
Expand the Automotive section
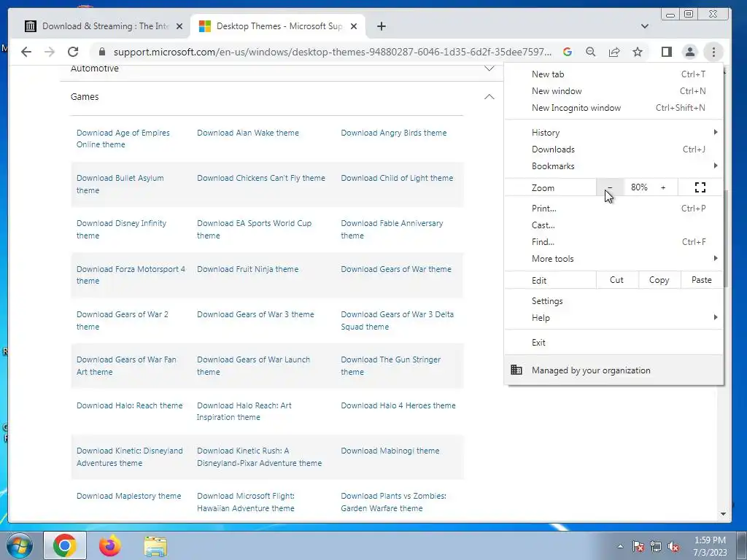click(489, 68)
